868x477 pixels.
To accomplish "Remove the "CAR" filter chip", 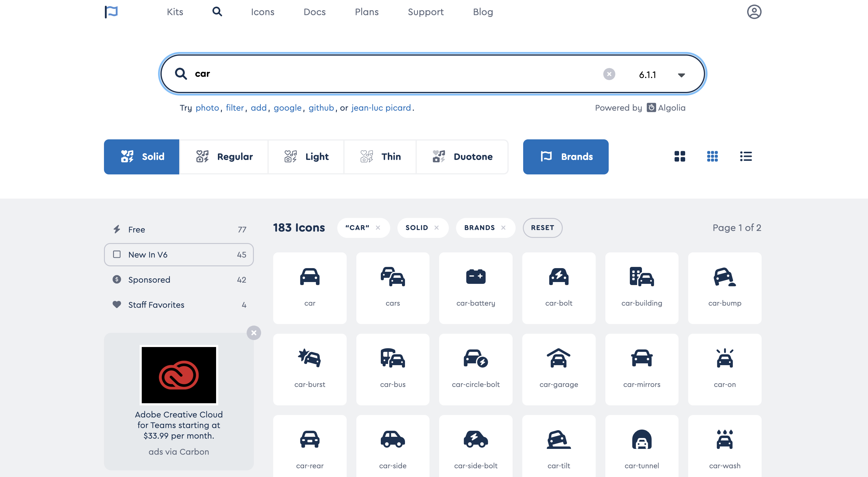I will click(378, 228).
